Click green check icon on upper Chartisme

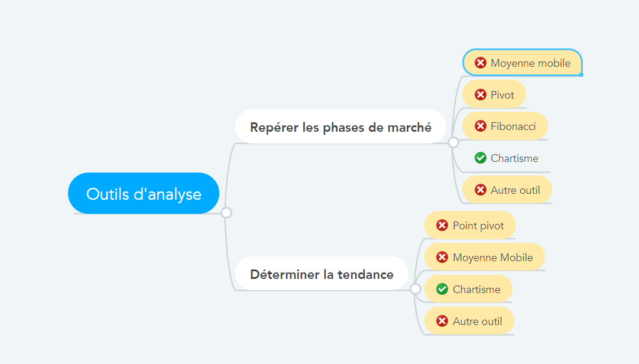click(481, 158)
